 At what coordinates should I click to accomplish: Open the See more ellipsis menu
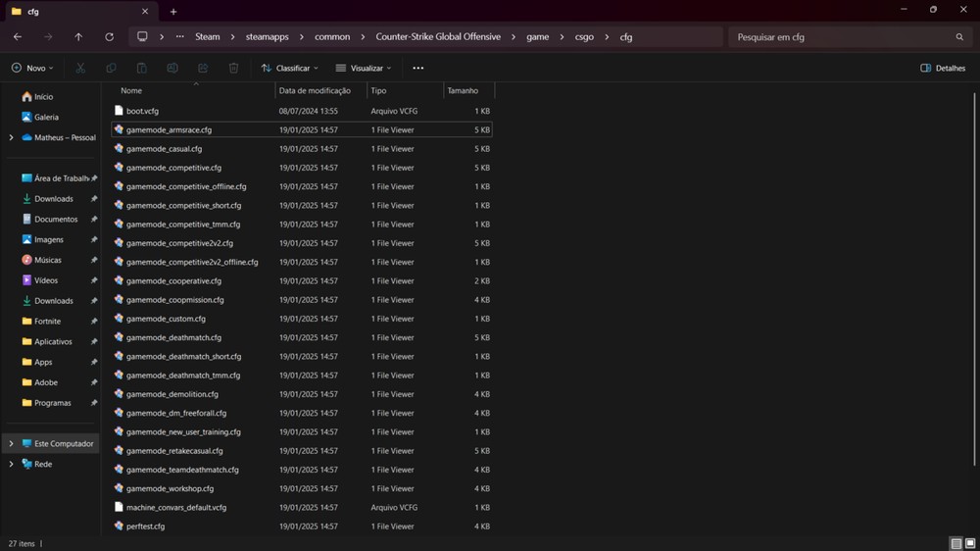(x=418, y=69)
